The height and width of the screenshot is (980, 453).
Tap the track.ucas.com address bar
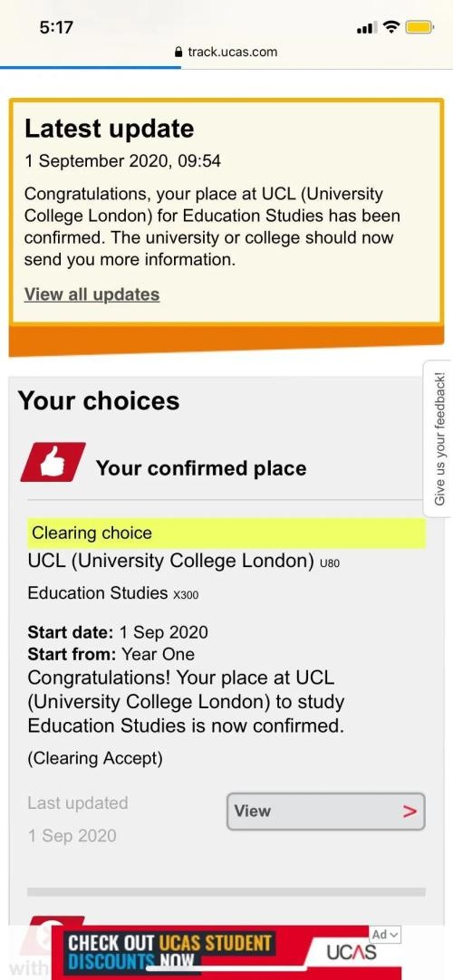[x=226, y=53]
